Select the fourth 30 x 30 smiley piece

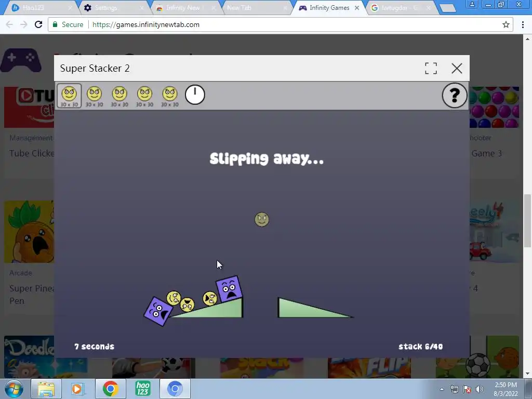point(144,96)
